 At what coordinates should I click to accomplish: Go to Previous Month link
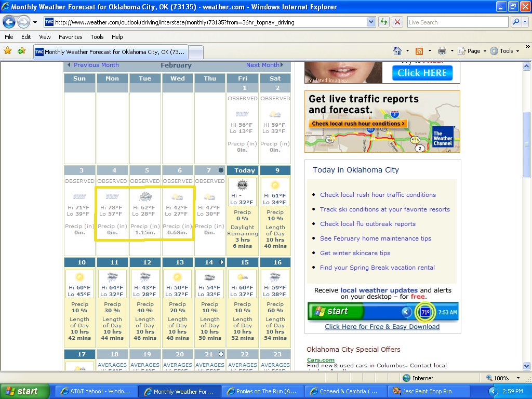pos(96,65)
